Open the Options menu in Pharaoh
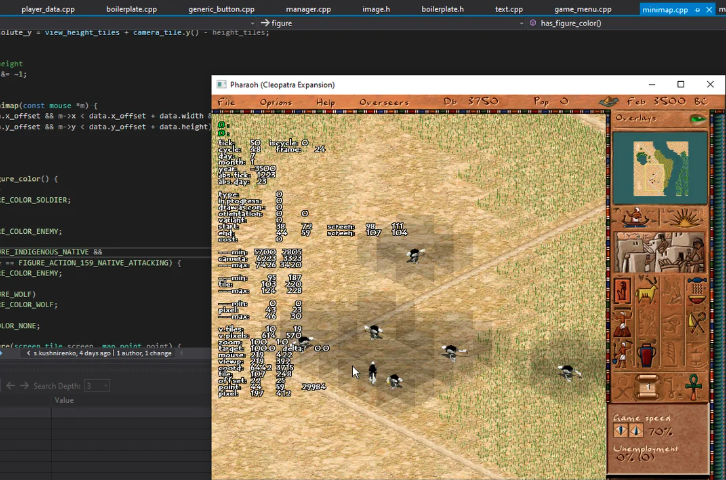 pos(275,102)
